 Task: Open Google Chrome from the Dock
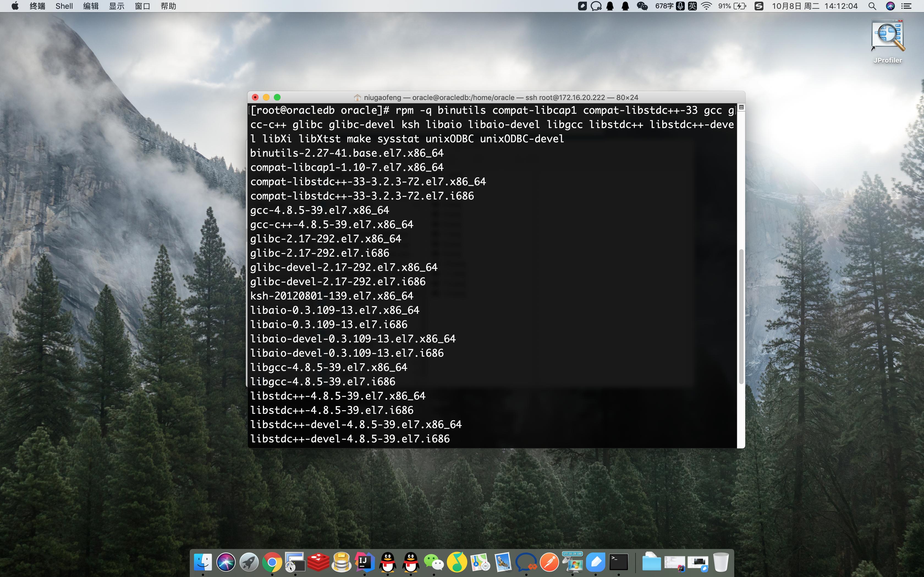tap(273, 562)
